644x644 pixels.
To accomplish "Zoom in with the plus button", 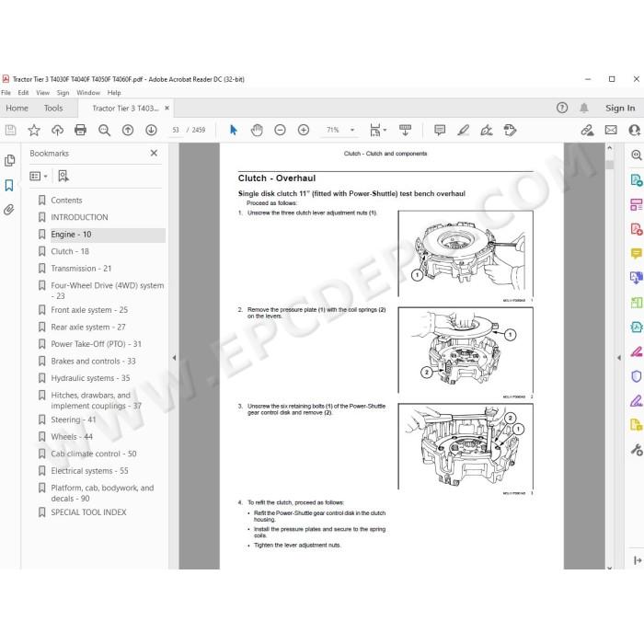I will [x=304, y=131].
